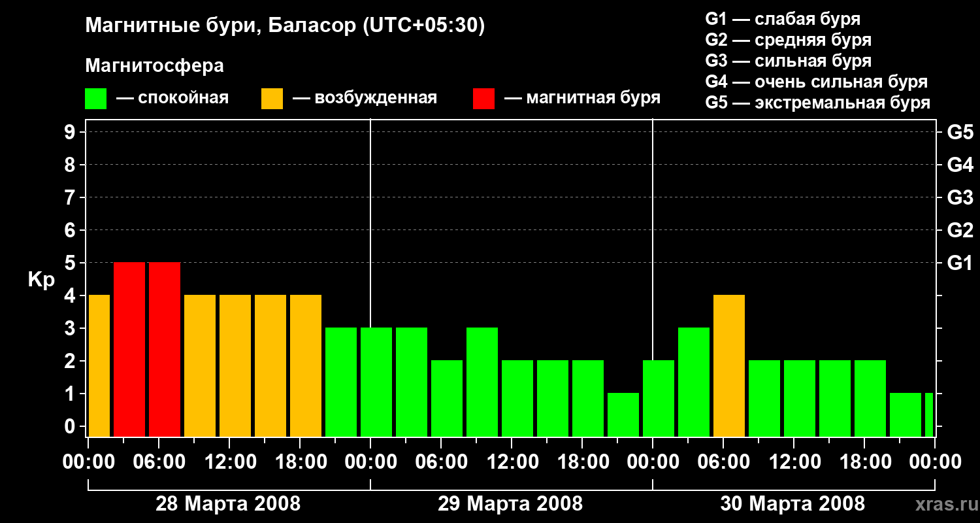Click the 'Магнитосфера' heading
The width and height of the screenshot is (980, 523).
tap(155, 66)
